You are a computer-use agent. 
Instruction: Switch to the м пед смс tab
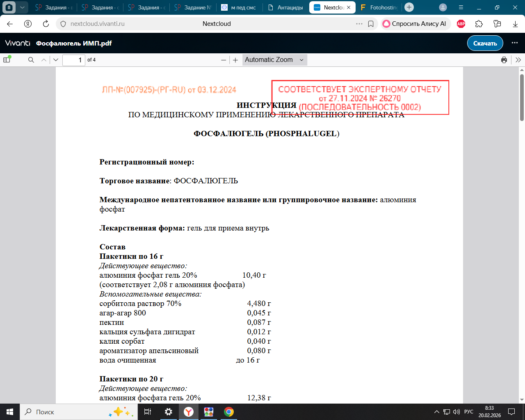pyautogui.click(x=239, y=7)
